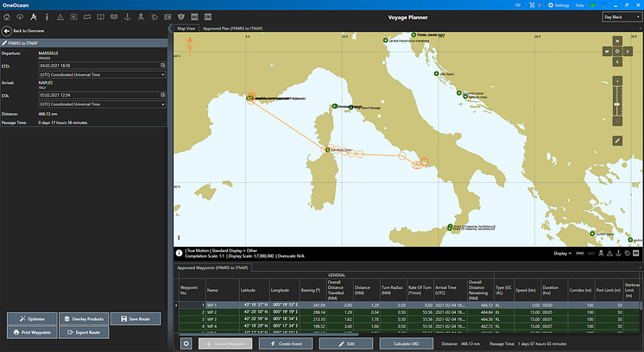Open the anchor ports toolbar icon
The image size is (644, 352).
pos(127,16)
